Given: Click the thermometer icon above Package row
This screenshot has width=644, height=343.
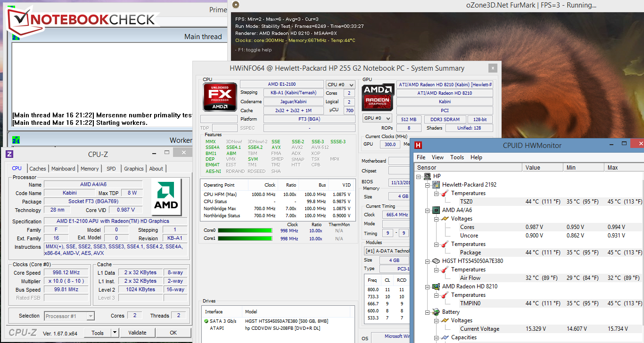Looking at the screenshot, I should [445, 244].
